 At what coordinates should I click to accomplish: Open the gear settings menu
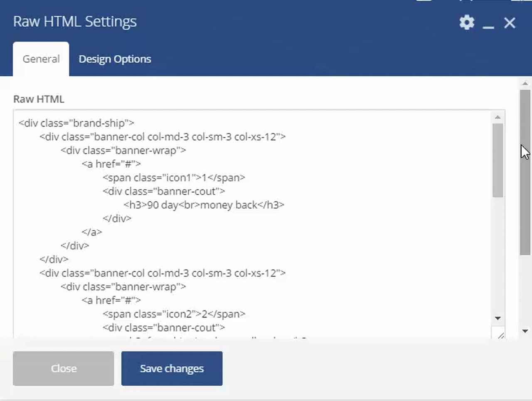point(467,22)
